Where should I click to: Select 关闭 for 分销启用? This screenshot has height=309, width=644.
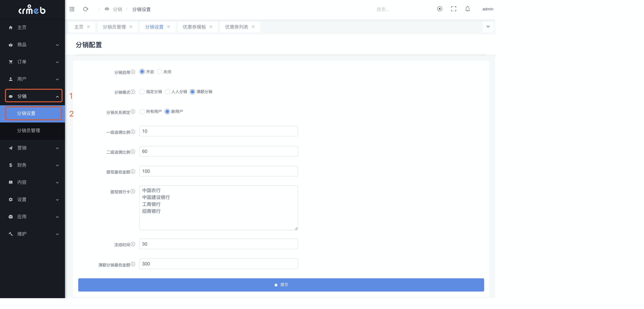[159, 72]
